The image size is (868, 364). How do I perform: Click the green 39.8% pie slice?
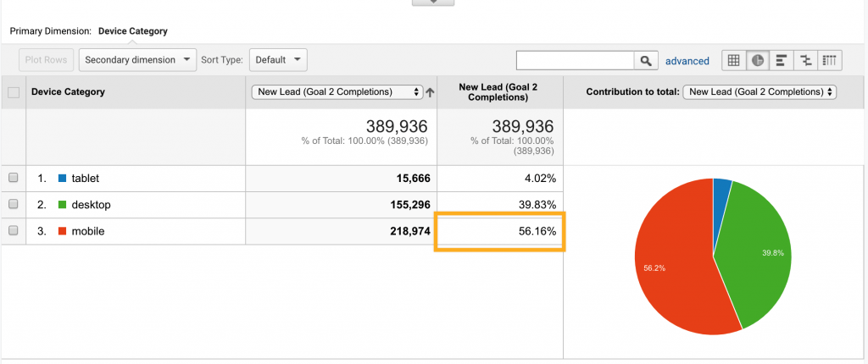(759, 249)
